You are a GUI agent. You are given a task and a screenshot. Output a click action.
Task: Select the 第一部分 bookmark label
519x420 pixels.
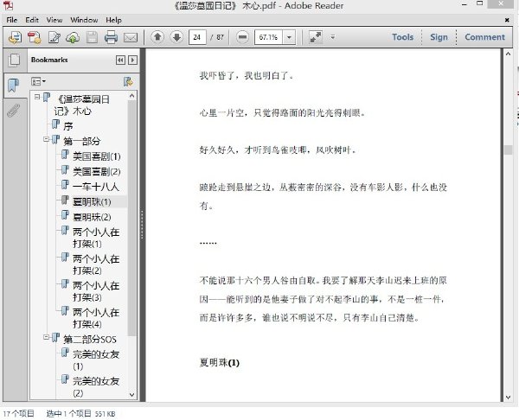pos(82,141)
